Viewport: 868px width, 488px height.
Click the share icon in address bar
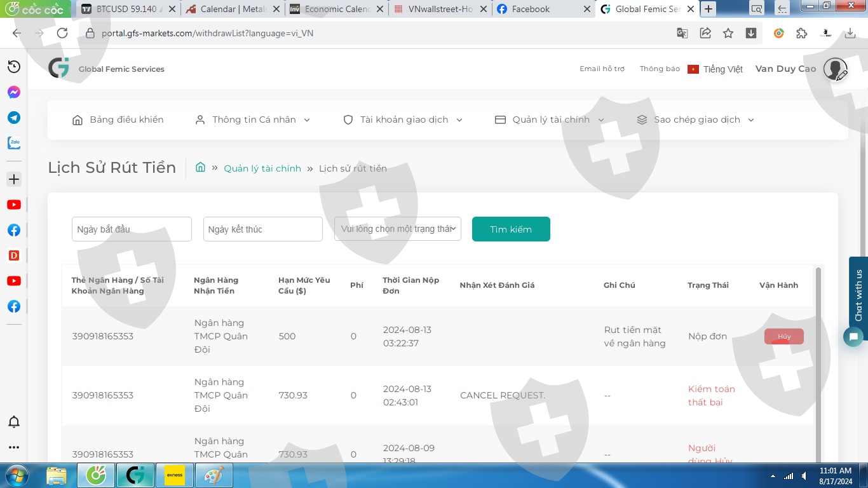coord(705,33)
